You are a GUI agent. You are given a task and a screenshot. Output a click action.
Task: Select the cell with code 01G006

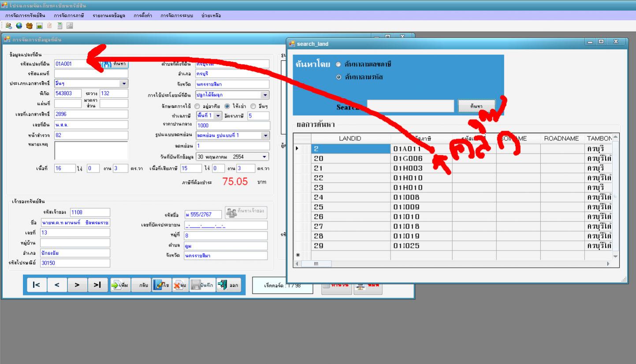pos(421,158)
